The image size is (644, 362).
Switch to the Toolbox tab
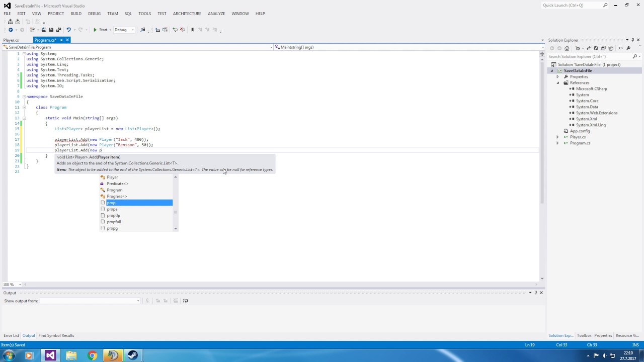[584, 335]
